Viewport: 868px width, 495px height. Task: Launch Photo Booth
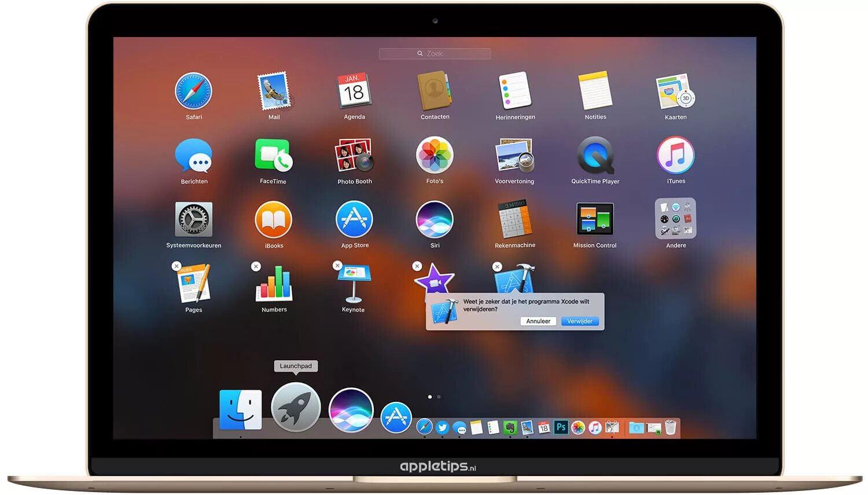(x=354, y=155)
